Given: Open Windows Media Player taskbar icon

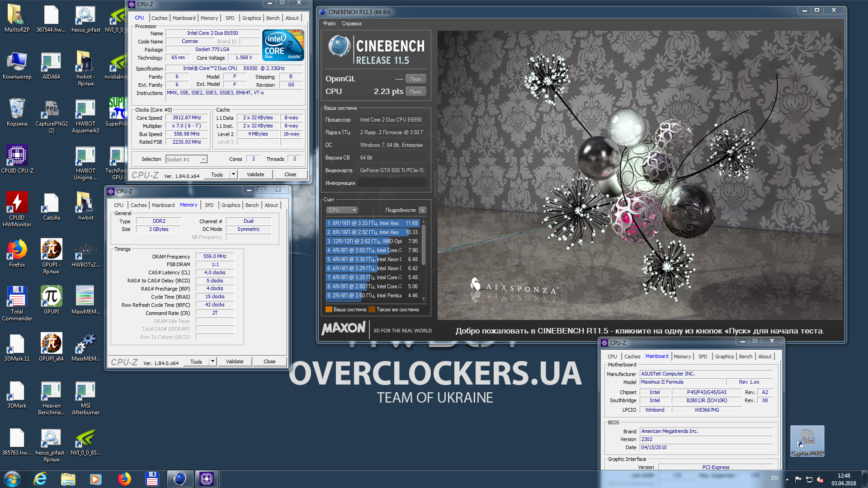Looking at the screenshot, I should point(96,479).
